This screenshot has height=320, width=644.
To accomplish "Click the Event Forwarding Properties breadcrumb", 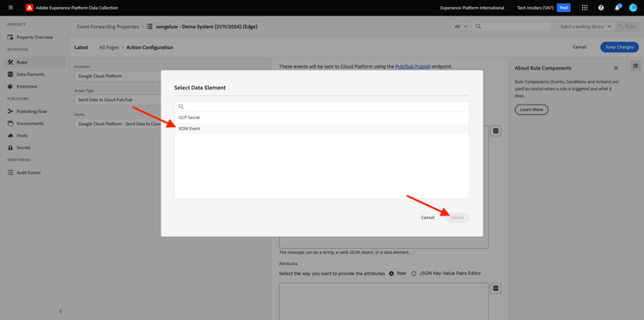I will pyautogui.click(x=108, y=27).
